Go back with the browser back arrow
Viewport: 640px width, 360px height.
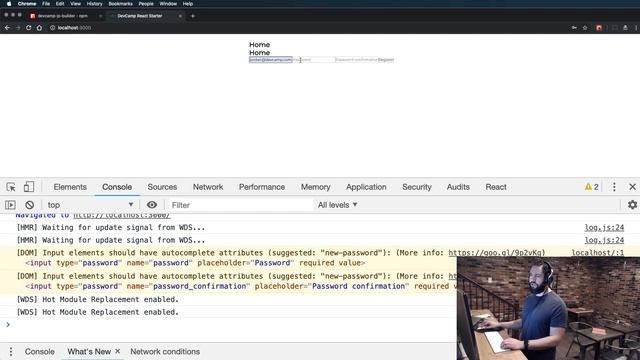(x=7, y=28)
